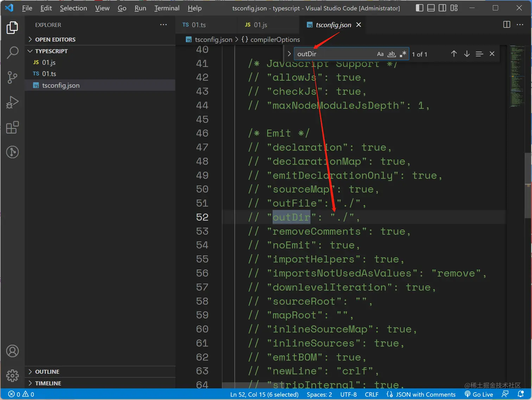The image size is (532, 400).
Task: Switch to the 01.ts editor tab
Action: tap(207, 25)
